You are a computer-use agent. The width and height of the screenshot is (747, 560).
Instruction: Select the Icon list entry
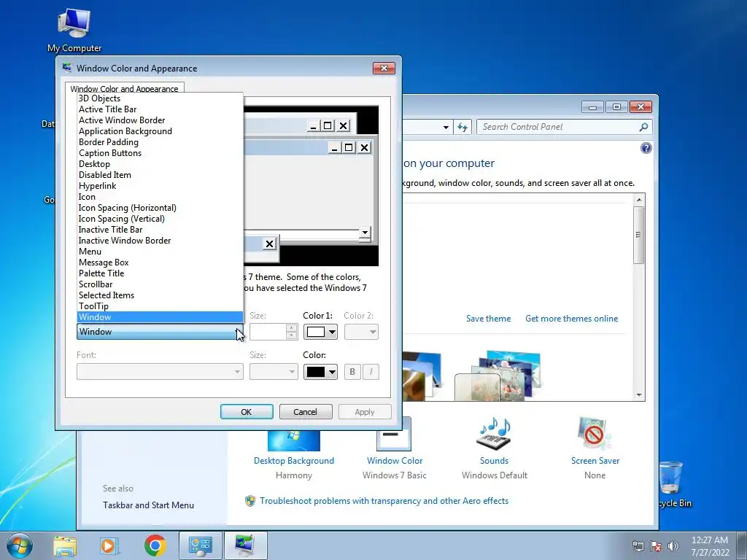[160, 197]
